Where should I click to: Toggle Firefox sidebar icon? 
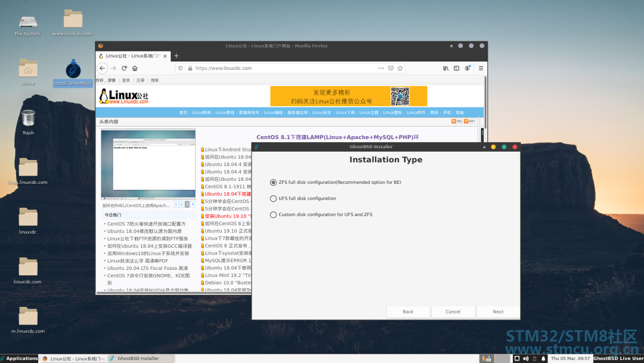click(456, 68)
